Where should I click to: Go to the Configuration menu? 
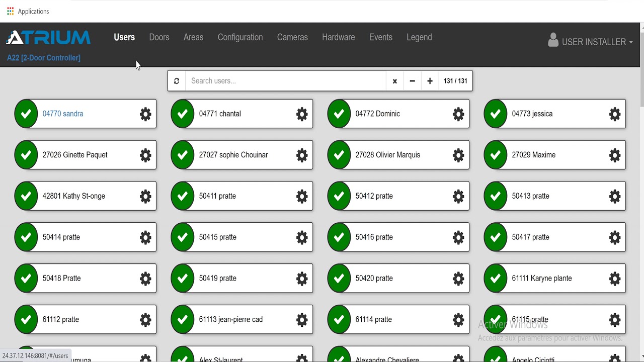tap(240, 37)
